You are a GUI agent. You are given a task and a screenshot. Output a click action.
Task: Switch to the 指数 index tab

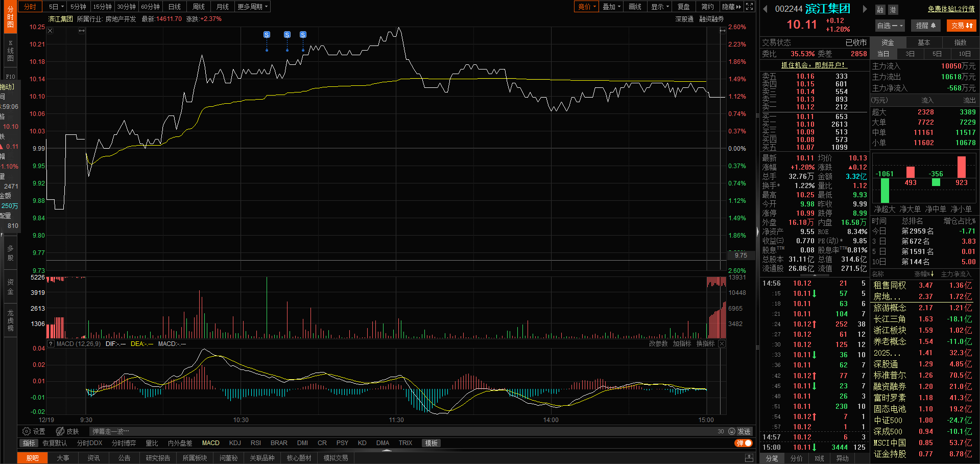(960, 42)
